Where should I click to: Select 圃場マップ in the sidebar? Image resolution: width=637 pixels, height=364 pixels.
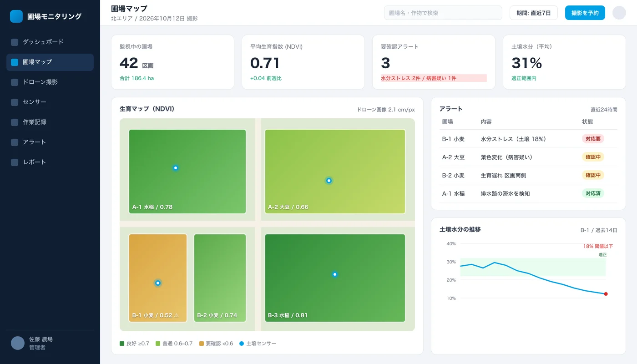(50, 62)
